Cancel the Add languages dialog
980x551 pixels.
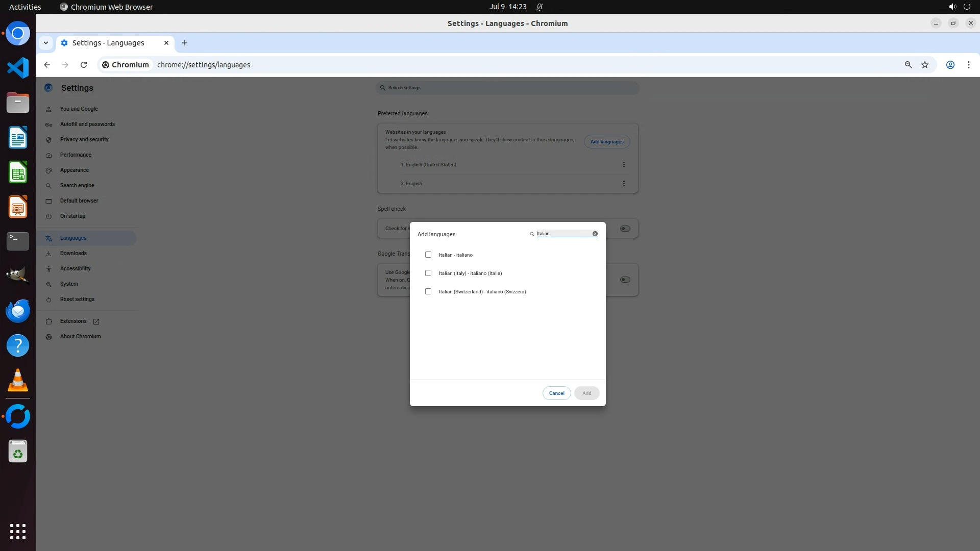(556, 393)
